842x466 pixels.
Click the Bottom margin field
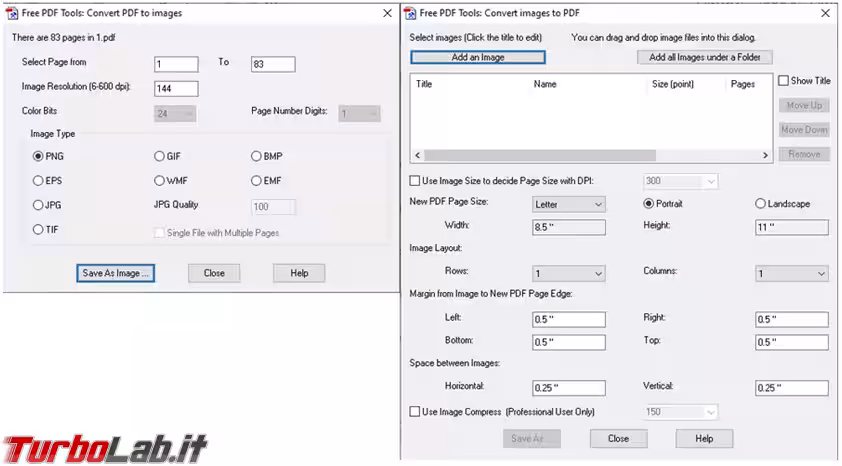[x=569, y=342]
